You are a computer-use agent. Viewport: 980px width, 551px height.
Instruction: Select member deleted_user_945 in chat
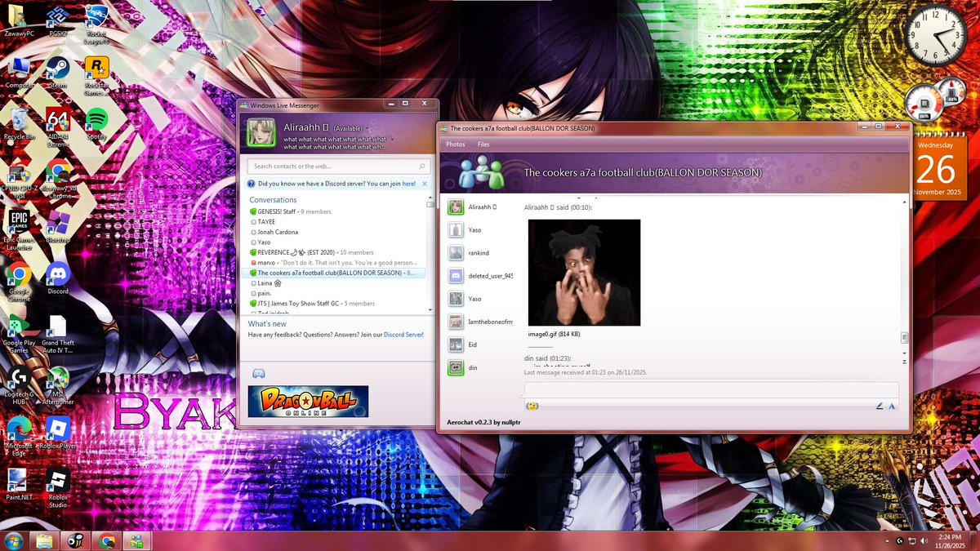click(480, 276)
